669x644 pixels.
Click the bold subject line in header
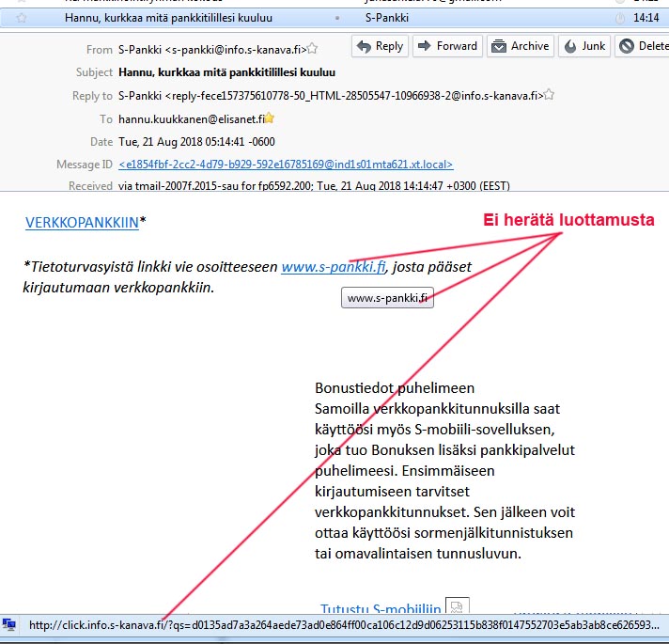tap(227, 72)
